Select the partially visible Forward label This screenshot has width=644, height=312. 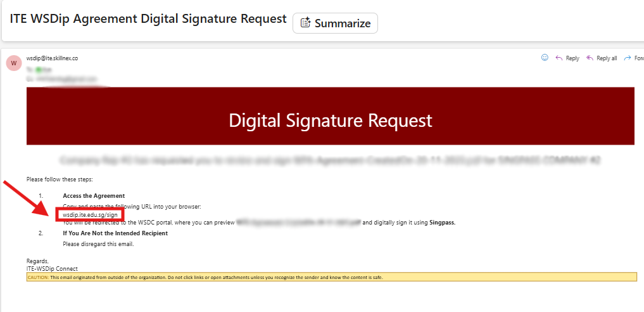coord(638,58)
